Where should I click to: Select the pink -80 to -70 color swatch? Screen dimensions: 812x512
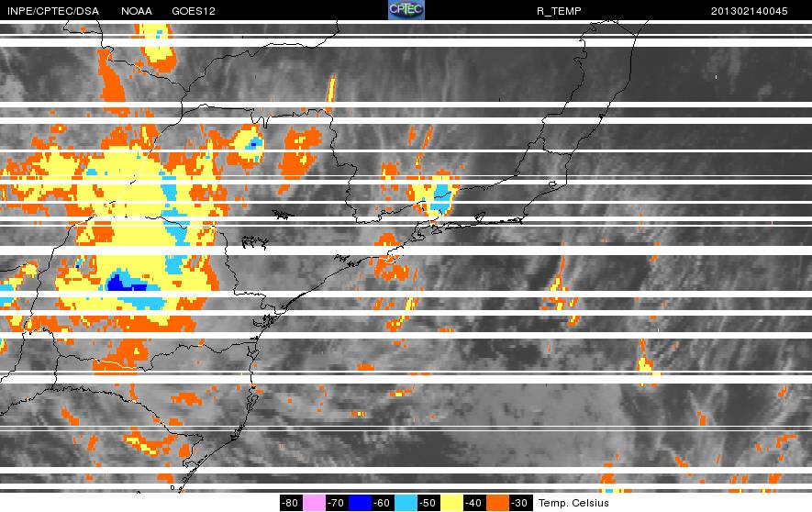(x=315, y=503)
